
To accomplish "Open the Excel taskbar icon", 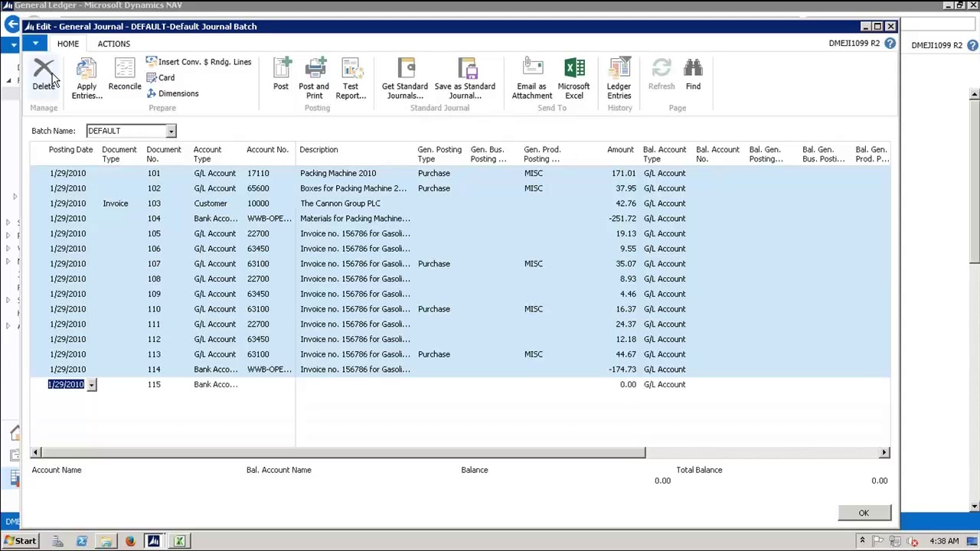I will pos(179,541).
